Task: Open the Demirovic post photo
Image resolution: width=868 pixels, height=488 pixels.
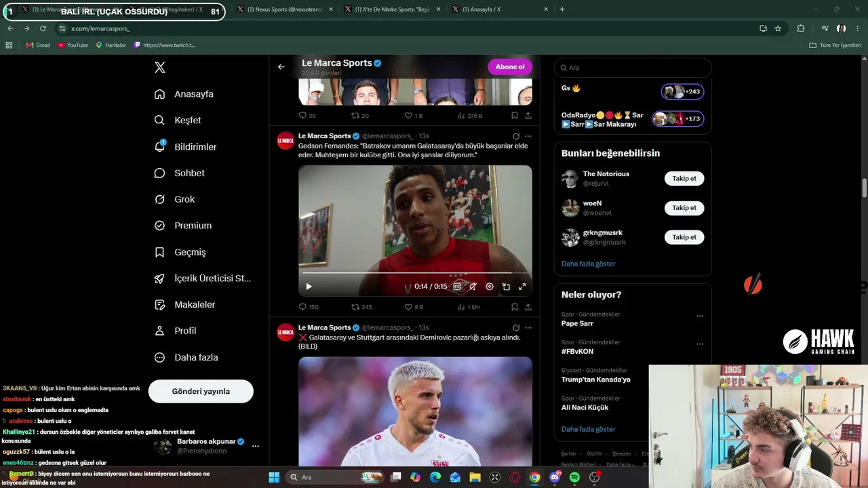Action: (415, 411)
